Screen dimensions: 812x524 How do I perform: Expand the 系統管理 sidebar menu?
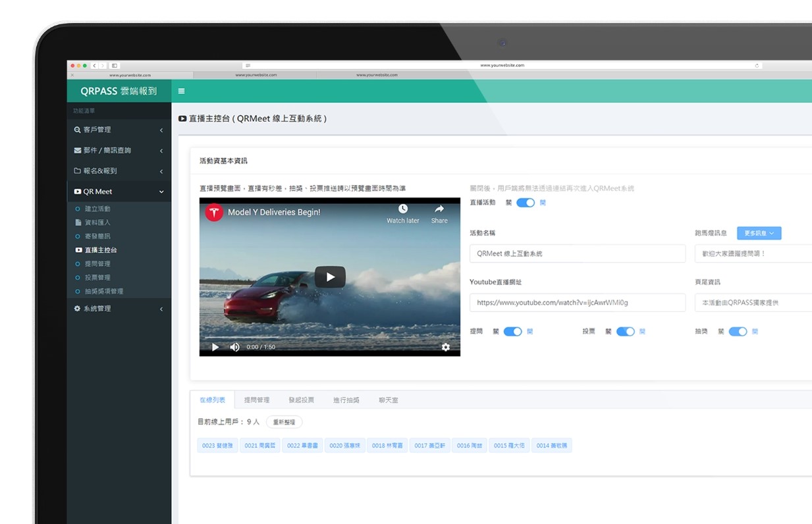coord(119,309)
